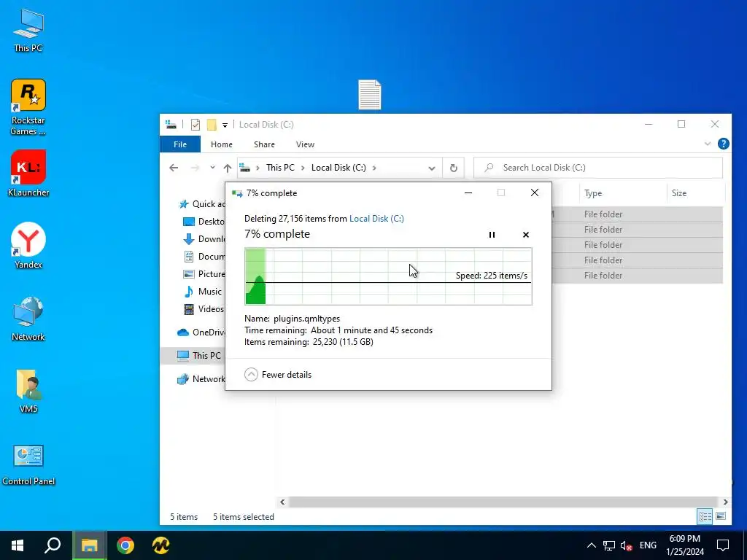Sort by the Size column header
The height and width of the screenshot is (560, 747).
point(695,192)
